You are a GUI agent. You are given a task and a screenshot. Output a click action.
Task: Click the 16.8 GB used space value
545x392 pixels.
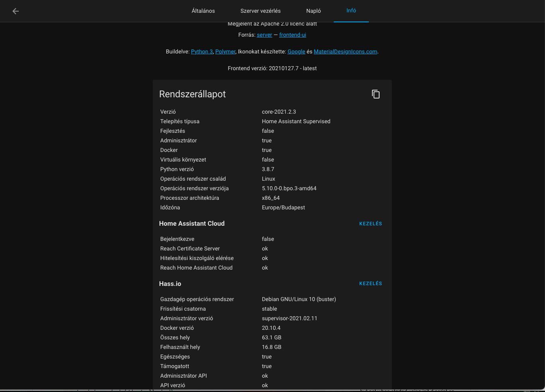point(272,347)
